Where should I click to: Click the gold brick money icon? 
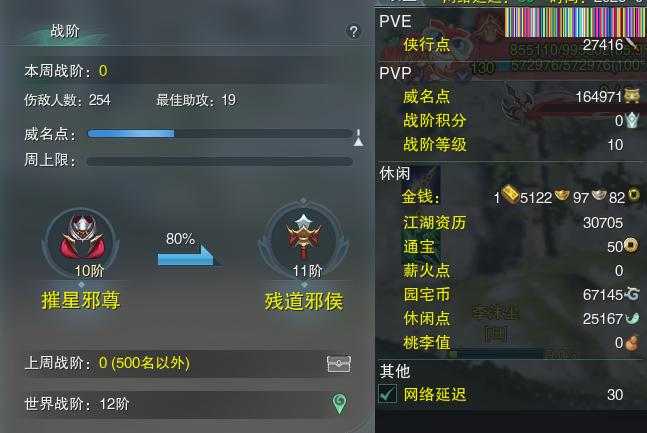point(510,194)
